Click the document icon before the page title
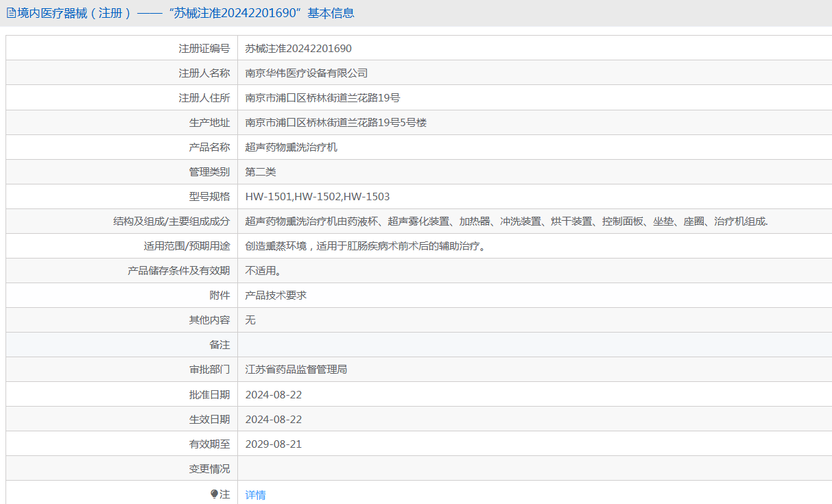832x504 pixels. coord(11,13)
